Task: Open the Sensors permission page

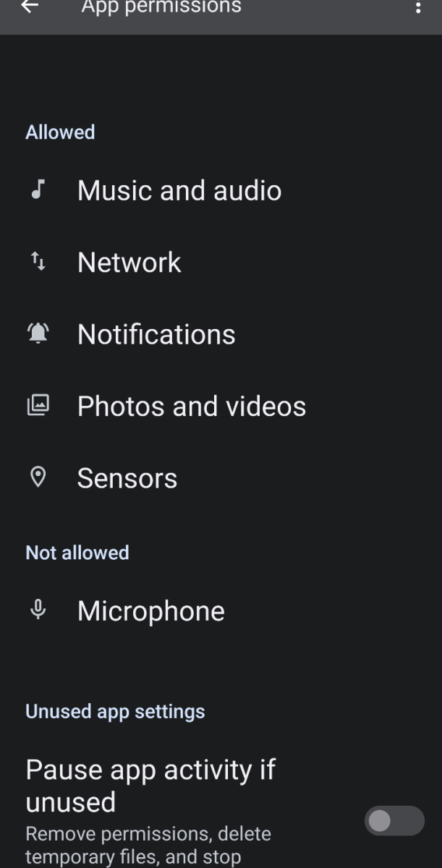Action: 127,477
